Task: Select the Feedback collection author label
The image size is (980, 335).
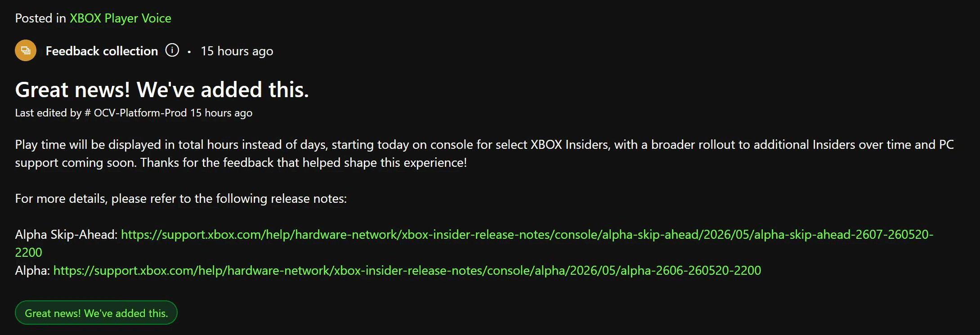Action: pos(102,51)
